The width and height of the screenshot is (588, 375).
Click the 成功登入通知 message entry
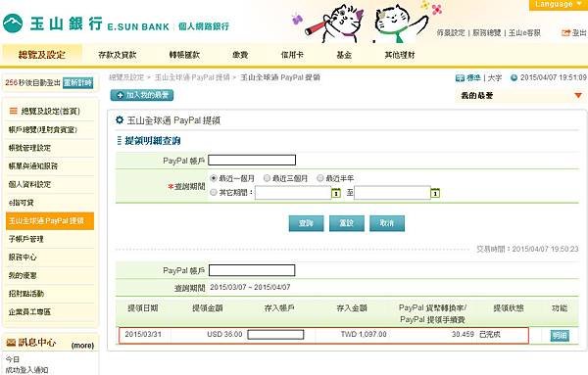26,370
